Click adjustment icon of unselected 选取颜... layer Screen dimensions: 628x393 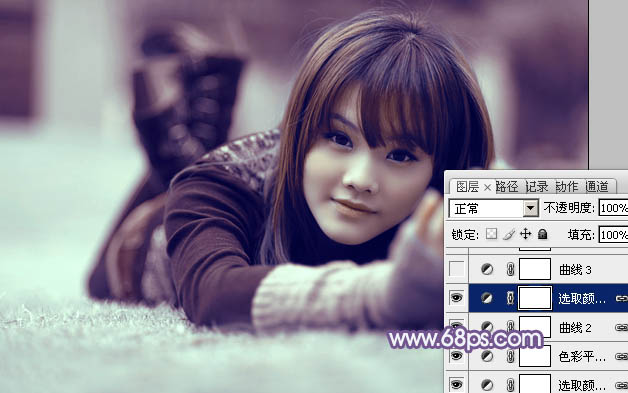click(487, 385)
